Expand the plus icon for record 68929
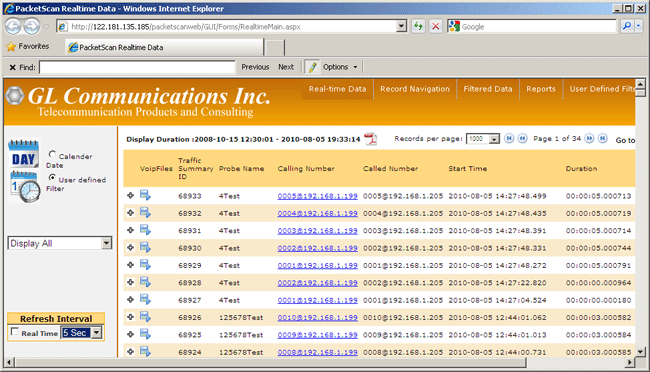The width and height of the screenshot is (650, 372). pyautogui.click(x=130, y=265)
